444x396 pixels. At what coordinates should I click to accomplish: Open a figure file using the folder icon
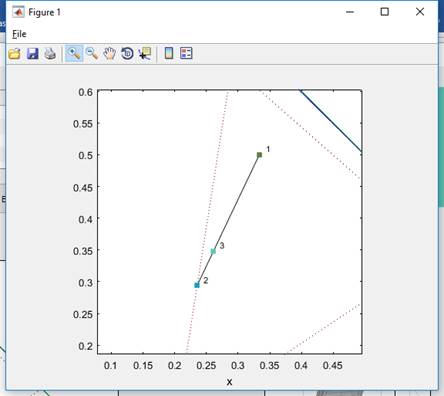click(x=14, y=54)
